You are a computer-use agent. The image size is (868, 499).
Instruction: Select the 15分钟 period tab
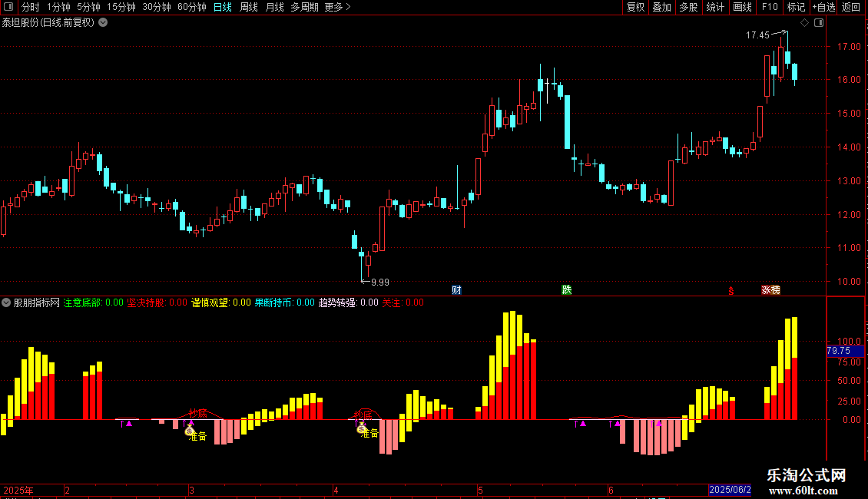point(121,7)
